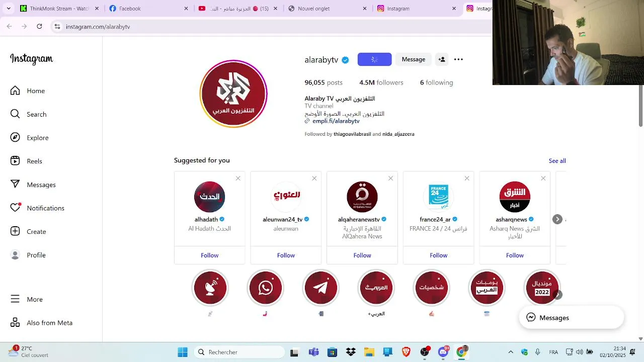Open profile options three-dot menu

(x=458, y=59)
